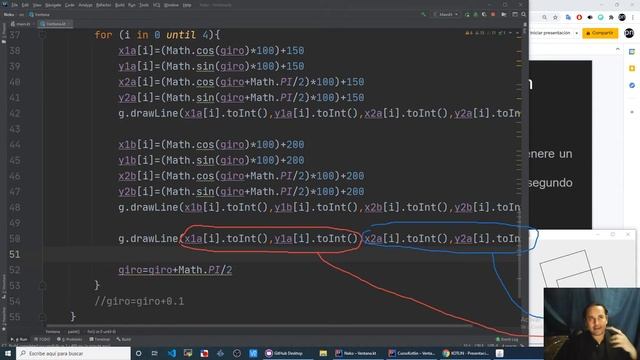Click the giro=giro+Math.PI/2 line of code
Screen dimensions: 640x360
175,270
